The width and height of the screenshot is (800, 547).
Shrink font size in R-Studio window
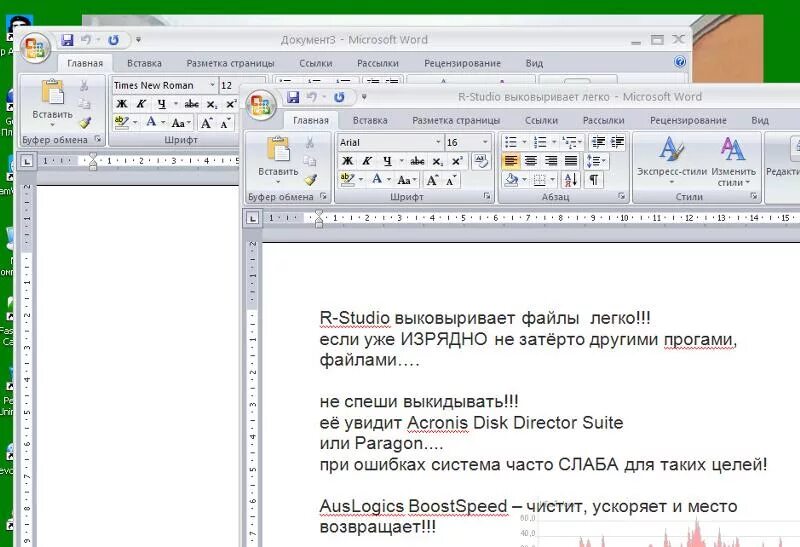point(451,180)
